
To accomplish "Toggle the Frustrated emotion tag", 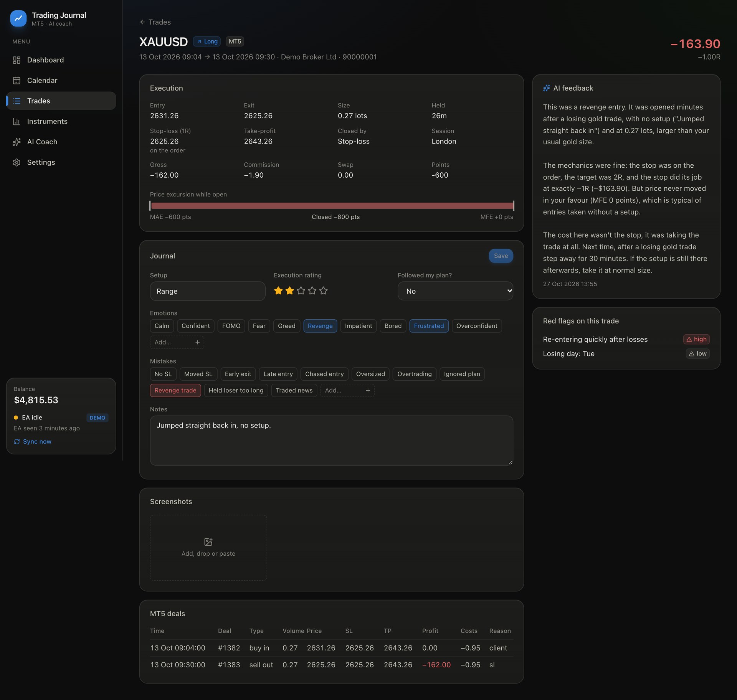I will coord(429,326).
